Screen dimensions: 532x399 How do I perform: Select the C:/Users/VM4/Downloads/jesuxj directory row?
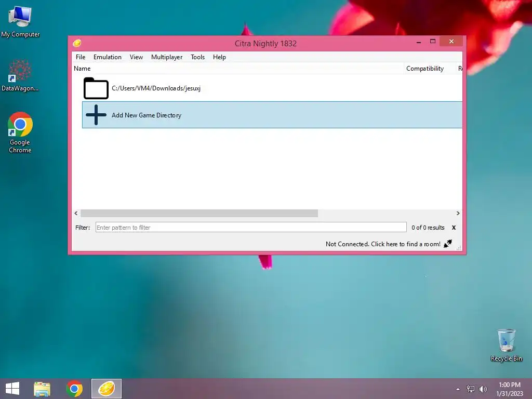coord(272,88)
